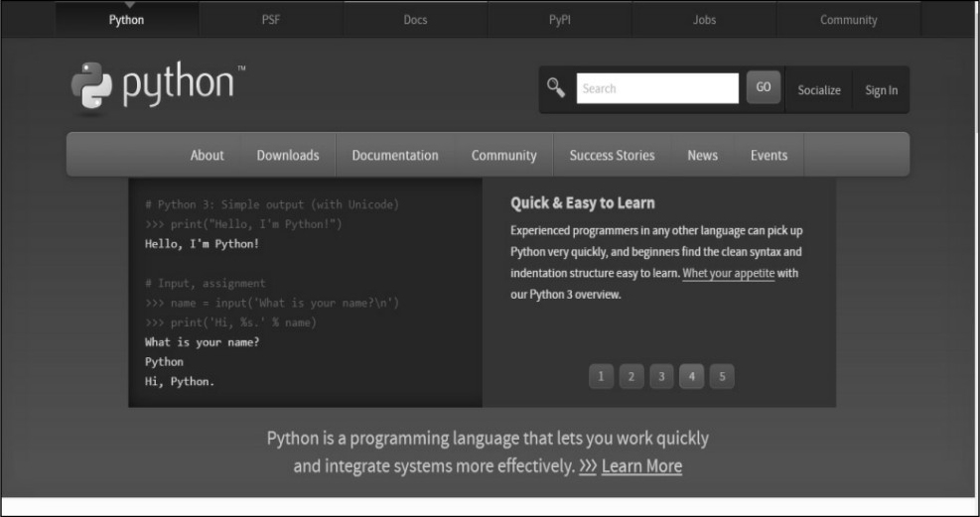This screenshot has height=517, width=980.
Task: Show slide 3 of the carousel
Action: click(661, 376)
